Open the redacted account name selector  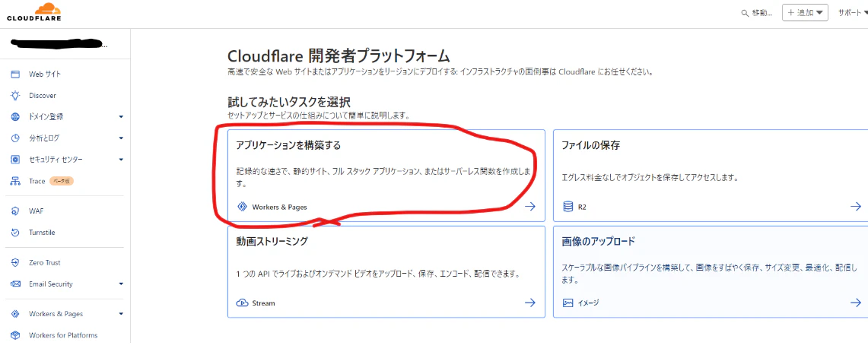coord(59,43)
